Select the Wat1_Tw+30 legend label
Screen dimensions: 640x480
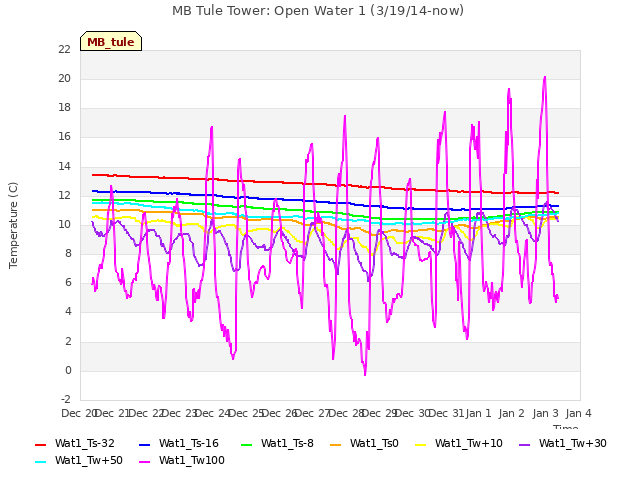(573, 443)
